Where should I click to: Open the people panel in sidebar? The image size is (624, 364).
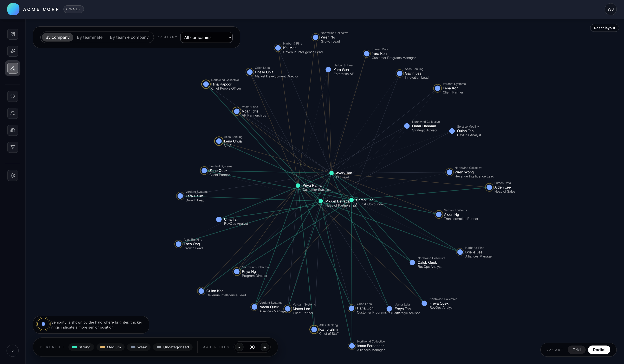[13, 113]
